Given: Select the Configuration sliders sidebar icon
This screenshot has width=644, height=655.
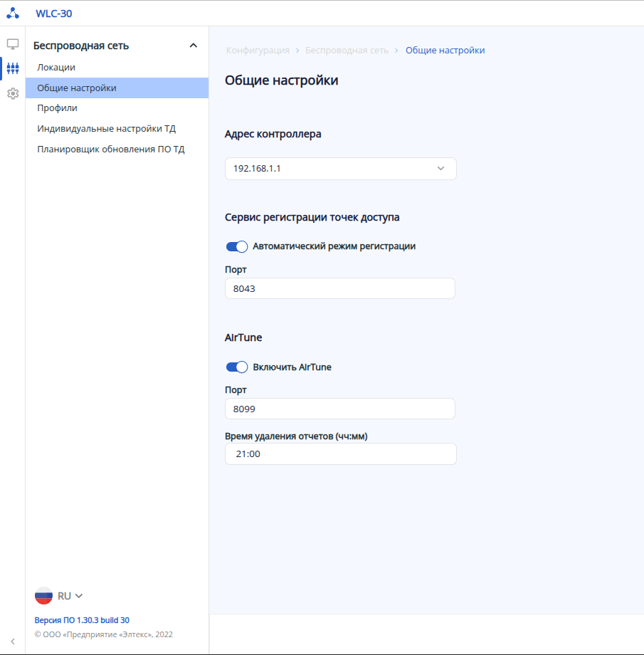Looking at the screenshot, I should pos(13,69).
